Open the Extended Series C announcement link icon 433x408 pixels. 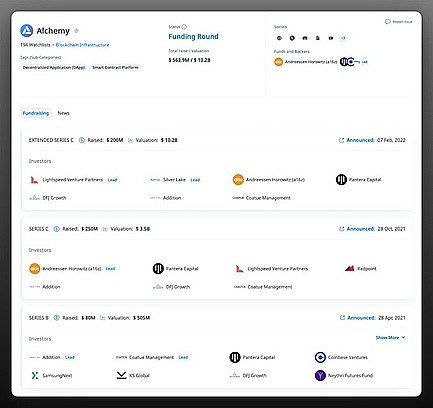[341, 140]
